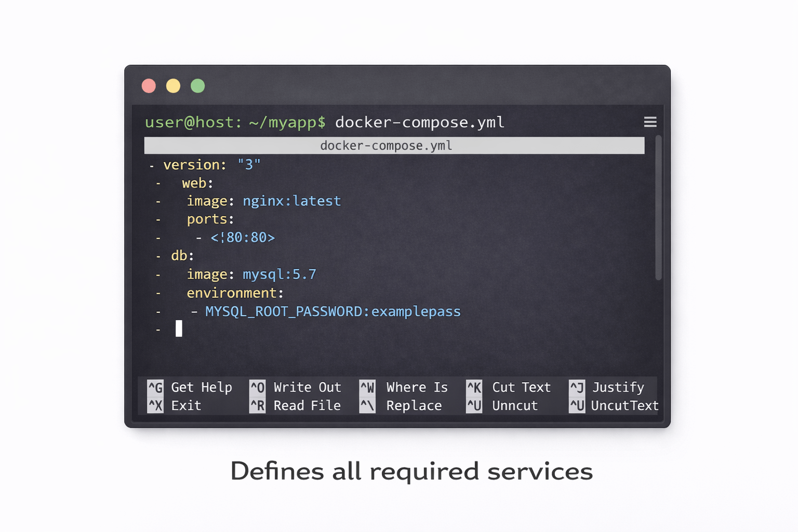This screenshot has width=798, height=532.
Task: Click docker-compose.yml in the command prompt line
Action: [420, 122]
